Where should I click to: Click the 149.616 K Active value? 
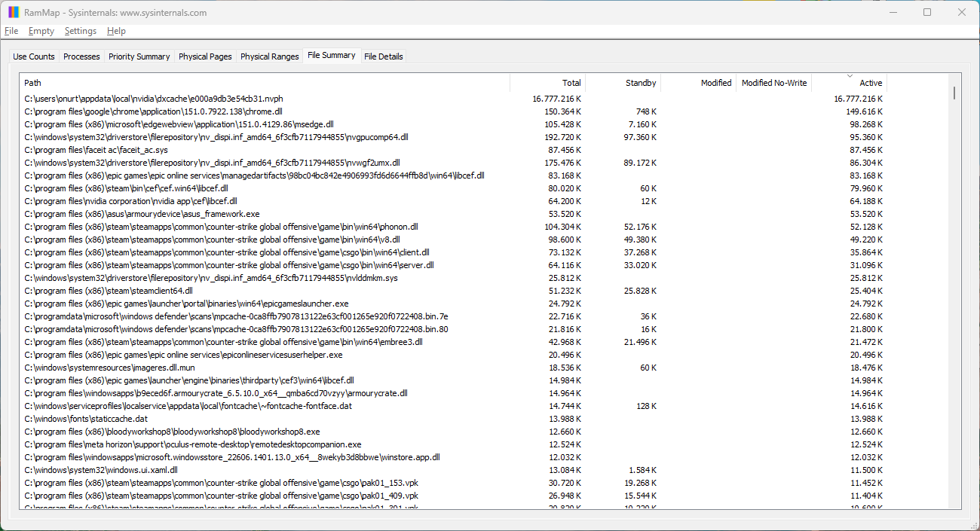click(864, 111)
